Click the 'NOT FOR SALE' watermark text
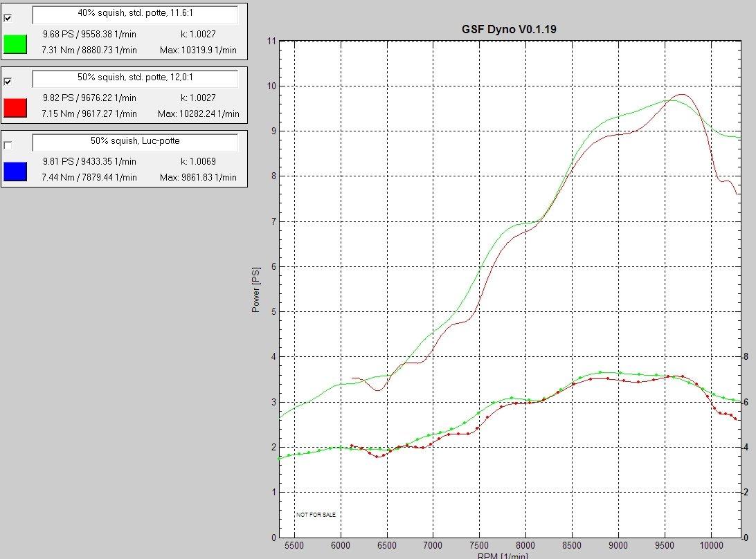 click(316, 515)
